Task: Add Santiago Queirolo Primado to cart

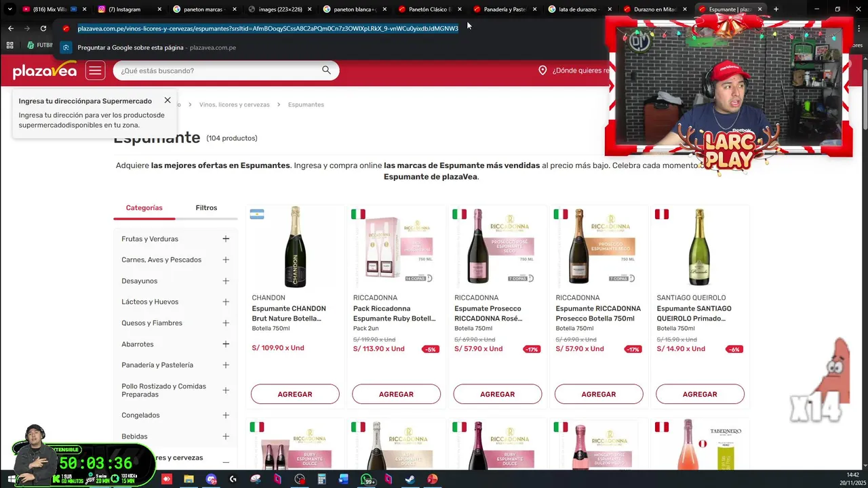Action: point(700,394)
